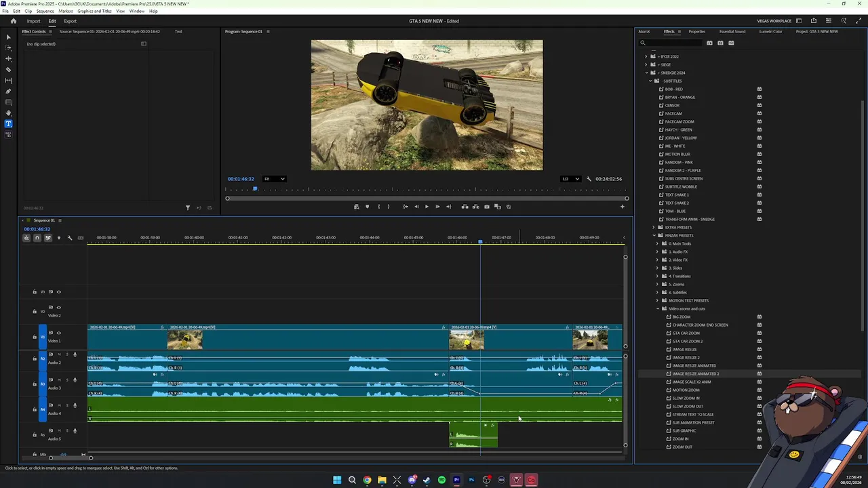Select the BIG ZOOM preset
Viewport: 868px width, 488px height.
[682, 317]
